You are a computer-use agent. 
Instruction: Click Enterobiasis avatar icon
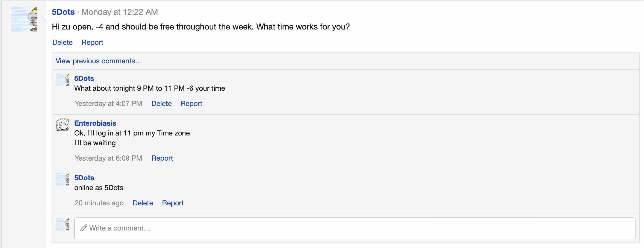pos(62,125)
